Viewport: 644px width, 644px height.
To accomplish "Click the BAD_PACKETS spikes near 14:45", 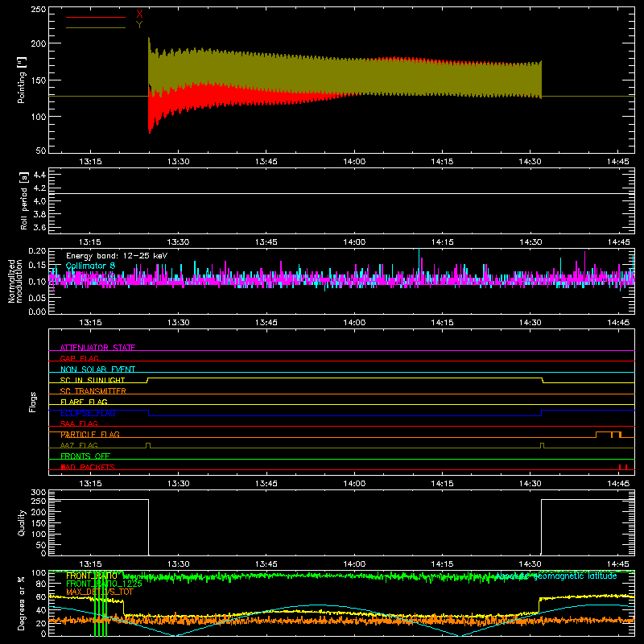I will tap(622, 467).
